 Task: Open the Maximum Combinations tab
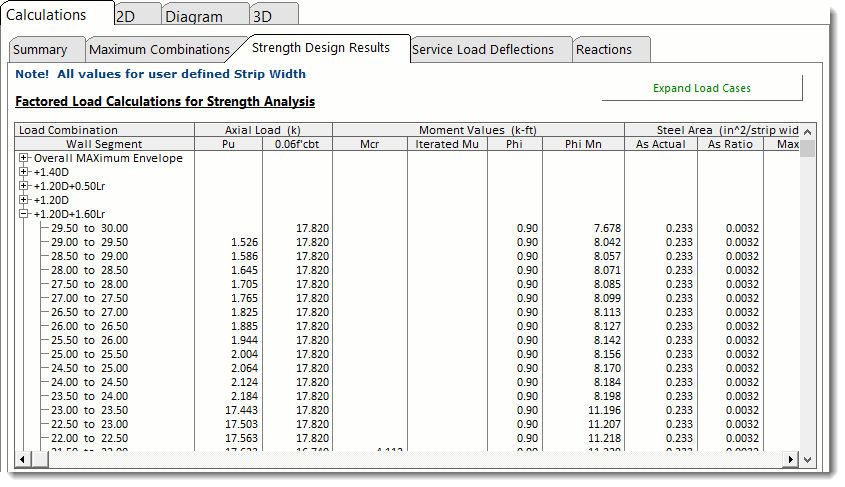coord(159,50)
